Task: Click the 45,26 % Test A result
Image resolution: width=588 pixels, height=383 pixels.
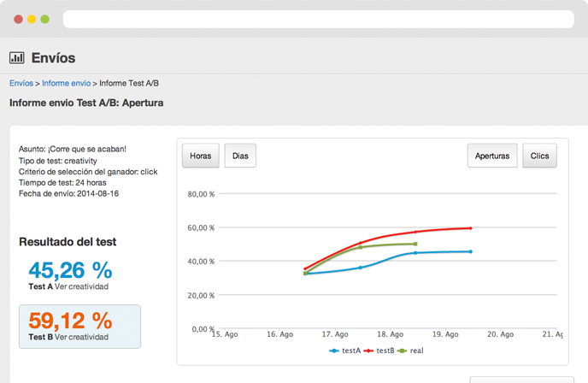Action: [x=70, y=270]
